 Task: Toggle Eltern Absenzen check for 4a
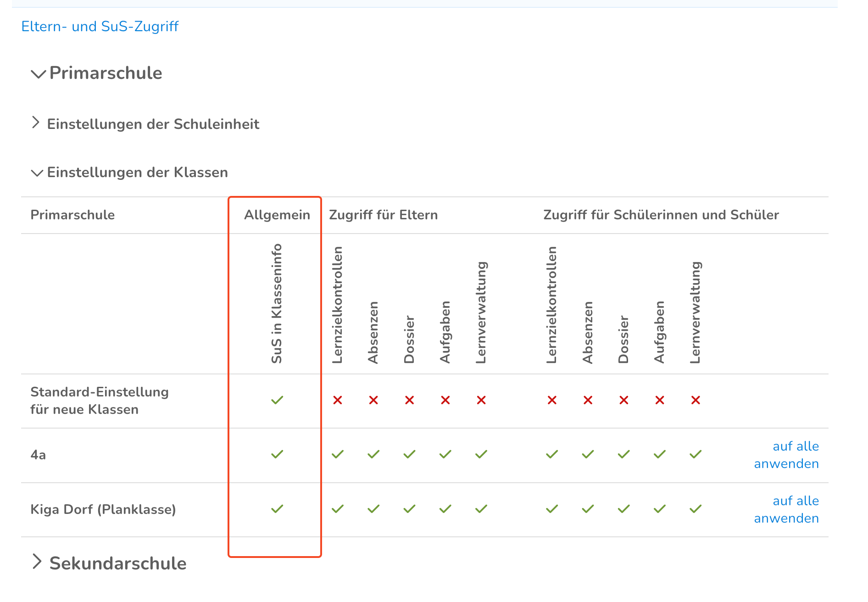373,454
